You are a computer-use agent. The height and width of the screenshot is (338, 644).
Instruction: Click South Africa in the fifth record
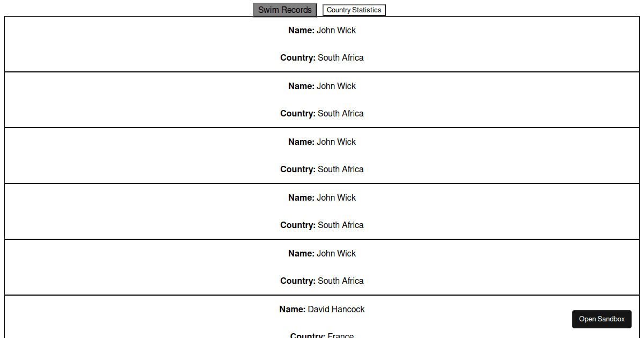click(x=341, y=281)
